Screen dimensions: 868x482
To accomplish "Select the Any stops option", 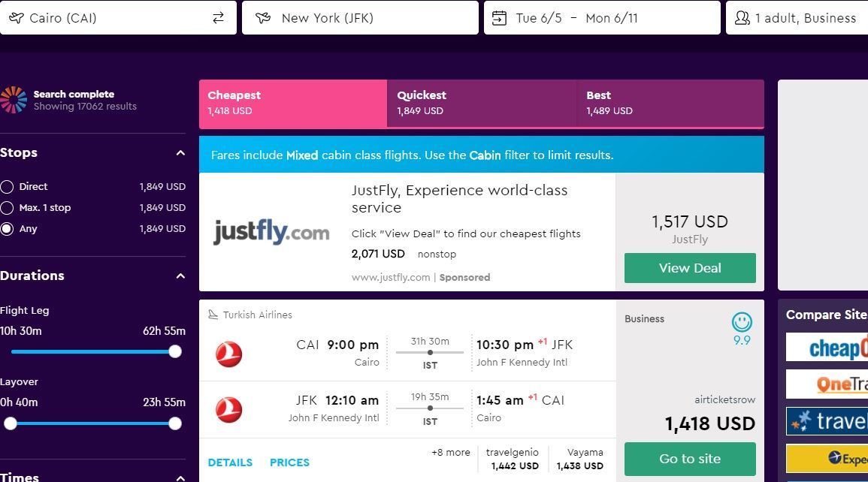I will click(x=8, y=229).
